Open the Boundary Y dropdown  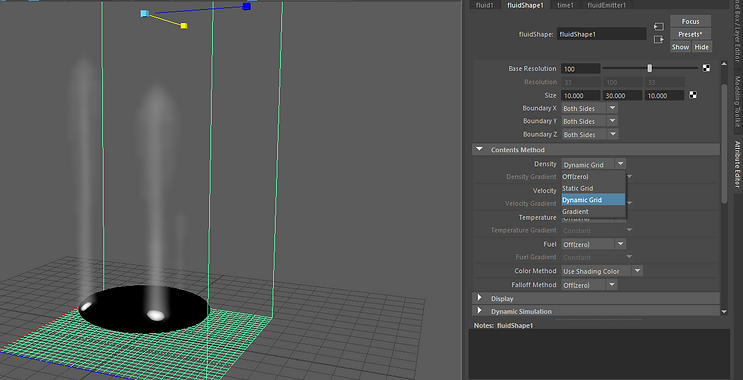coord(589,121)
